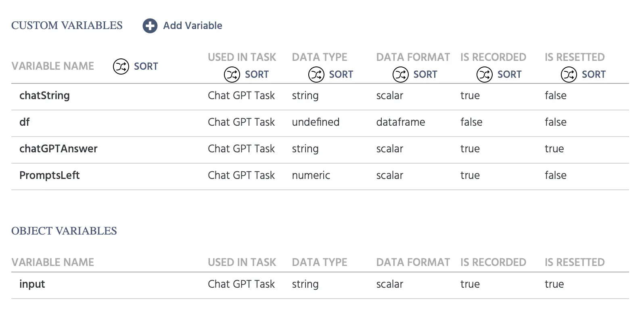Click string data type in chatString row

305,96
